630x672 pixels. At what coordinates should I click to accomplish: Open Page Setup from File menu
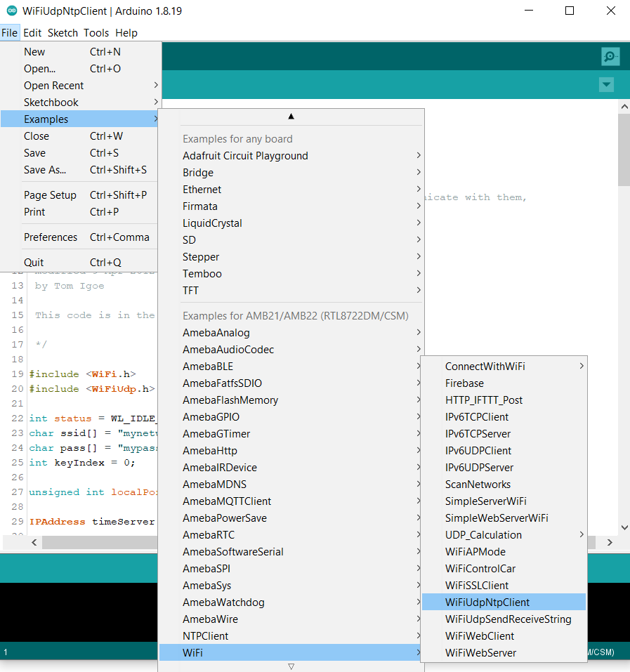click(x=80, y=195)
